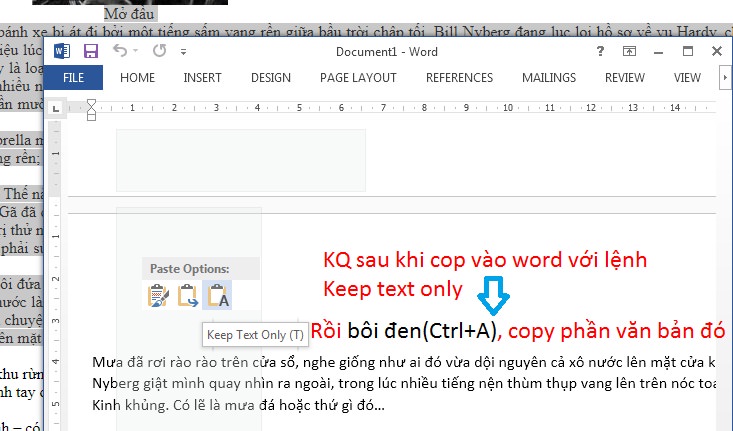This screenshot has height=431, width=733.
Task: Click the tab stop selector at ruler corner
Action: [57, 108]
